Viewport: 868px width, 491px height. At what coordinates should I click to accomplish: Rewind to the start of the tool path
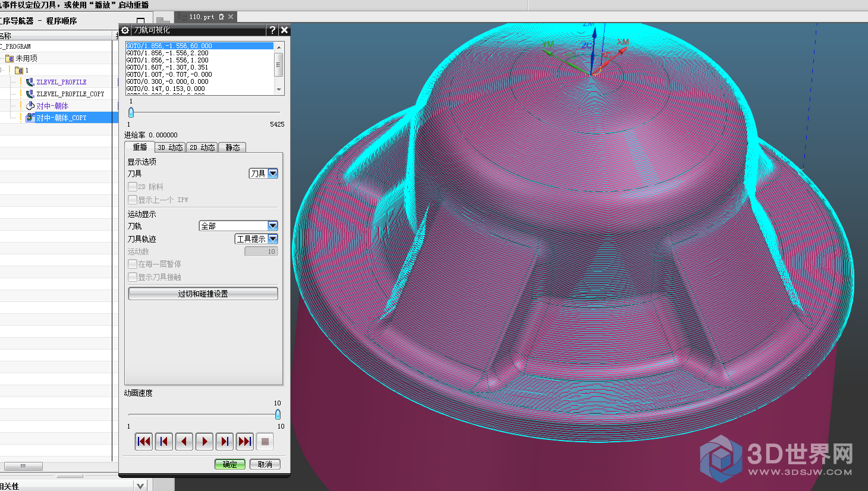pos(144,442)
